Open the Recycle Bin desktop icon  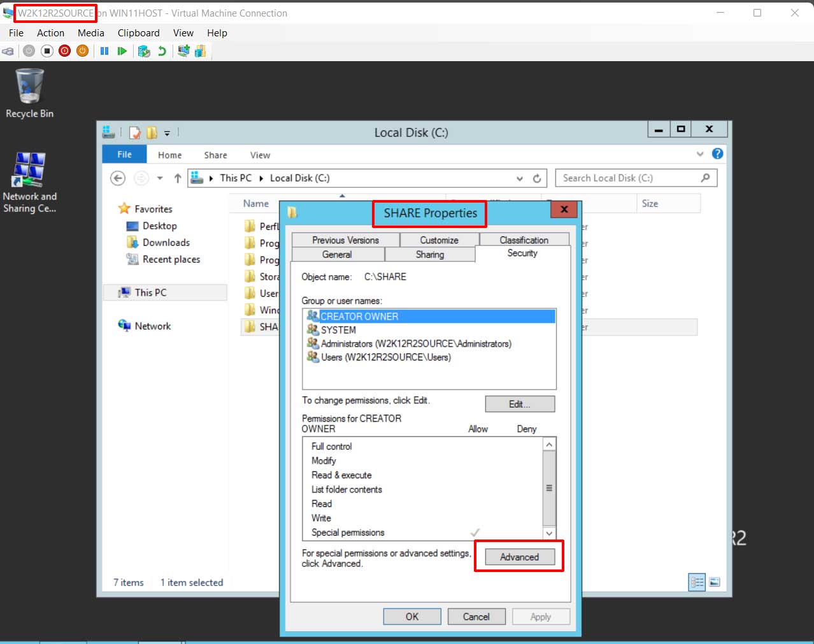29,94
